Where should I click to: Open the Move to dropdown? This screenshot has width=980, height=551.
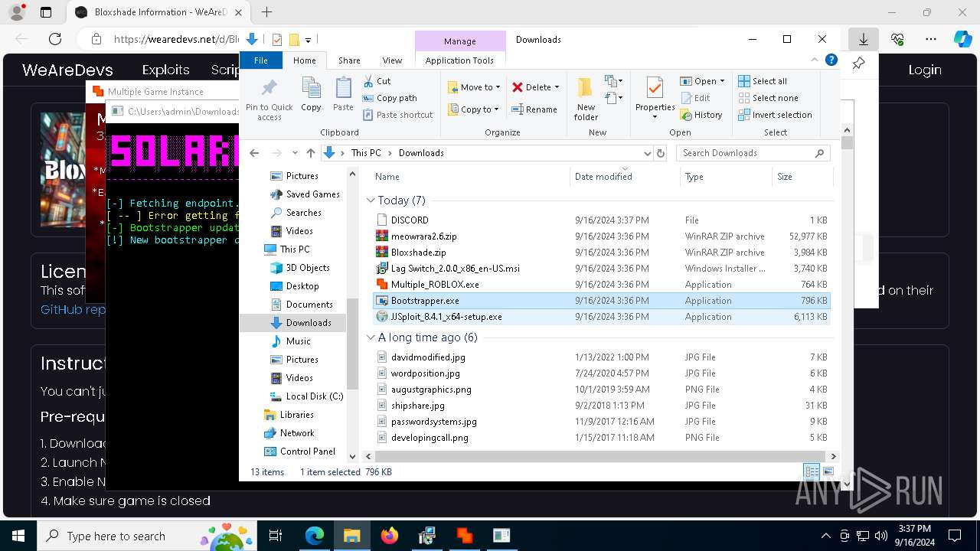[474, 87]
